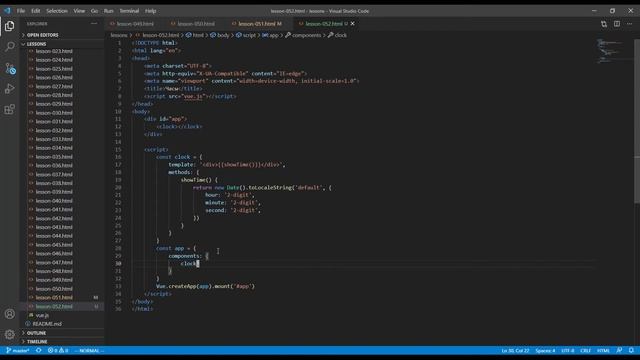Image resolution: width=640 pixels, height=360 pixels.
Task: Click the 'Vue.createApp(app).mount' code line
Action: 205,287
